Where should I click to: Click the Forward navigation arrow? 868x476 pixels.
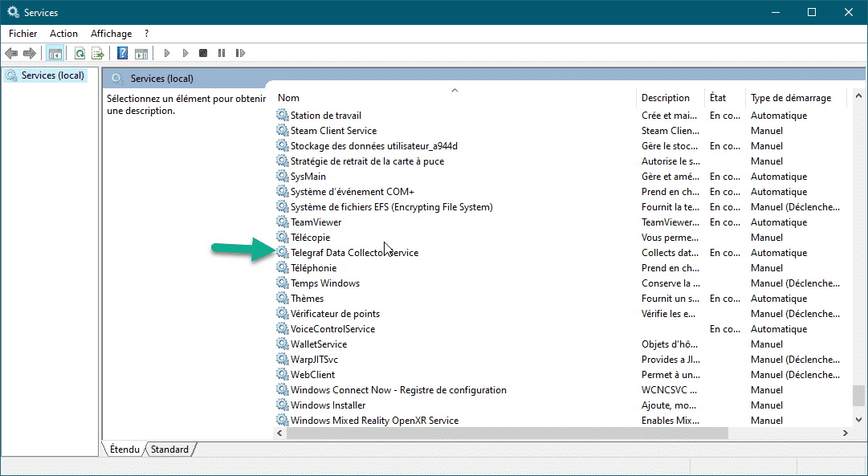[x=29, y=53]
